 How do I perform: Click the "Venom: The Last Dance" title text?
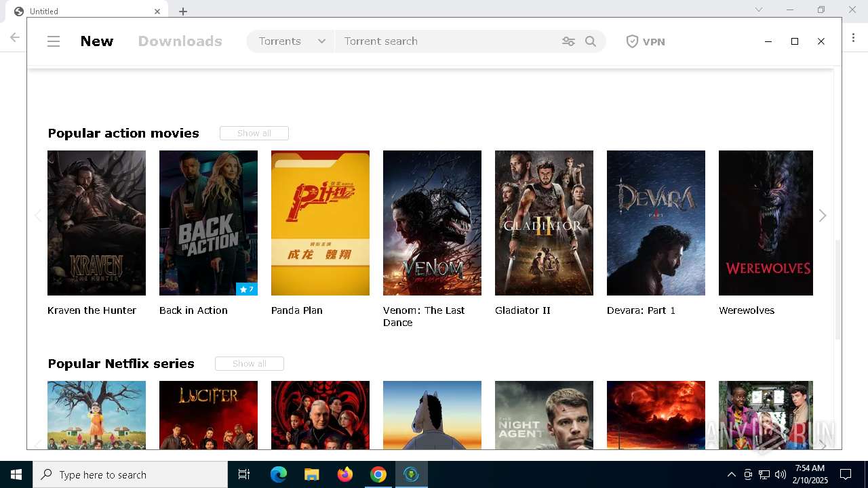coord(424,317)
